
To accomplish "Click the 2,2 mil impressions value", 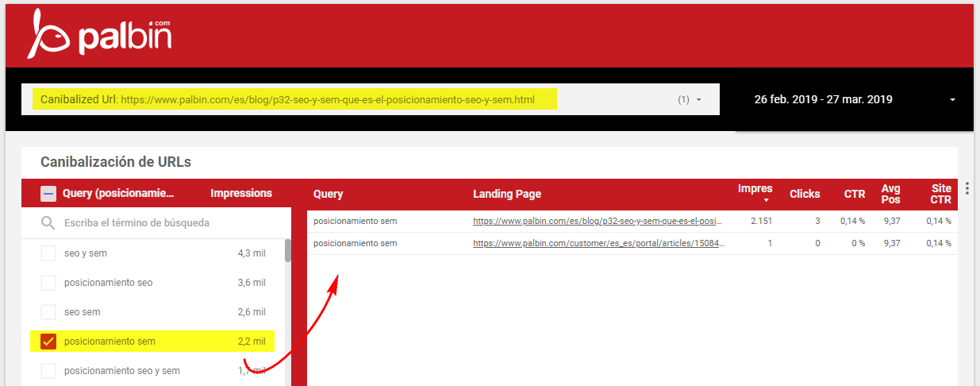I will pos(252,342).
